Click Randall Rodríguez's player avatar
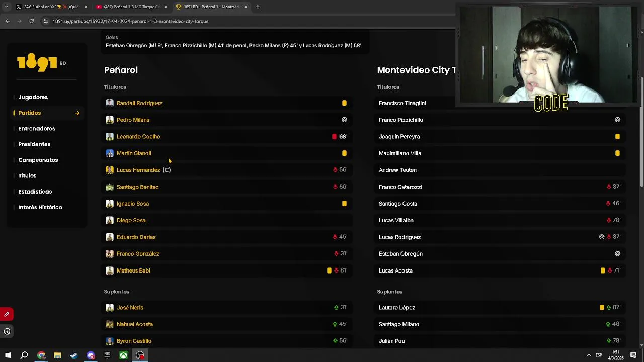 click(x=109, y=103)
